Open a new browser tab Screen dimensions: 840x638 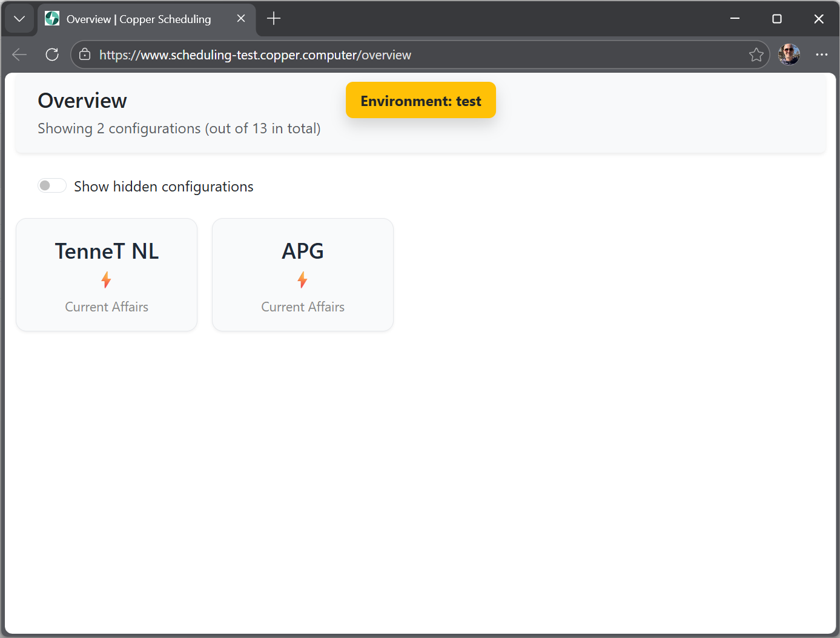pyautogui.click(x=274, y=19)
